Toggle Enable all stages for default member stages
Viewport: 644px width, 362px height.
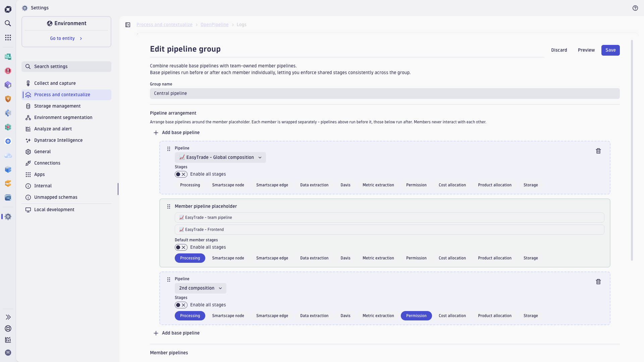point(181,247)
